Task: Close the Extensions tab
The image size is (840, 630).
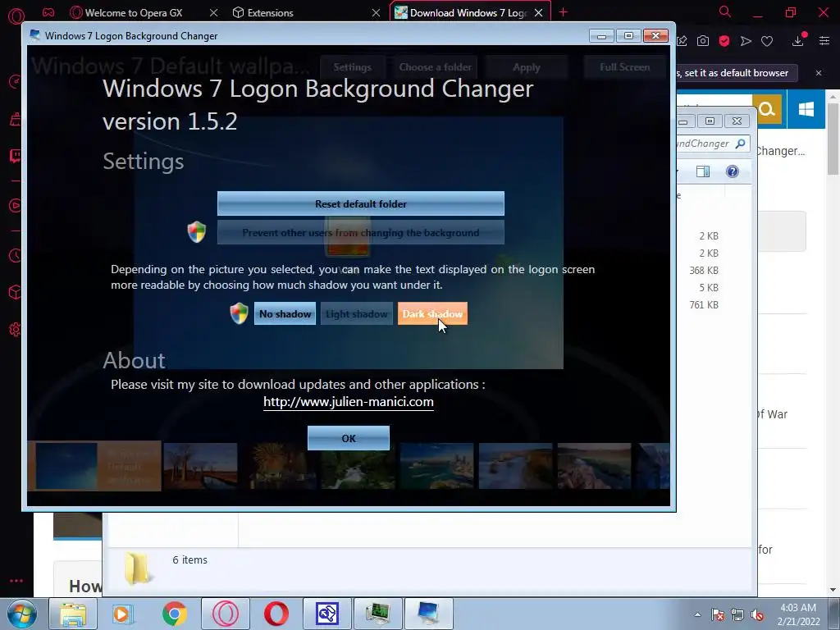Action: 376,13
